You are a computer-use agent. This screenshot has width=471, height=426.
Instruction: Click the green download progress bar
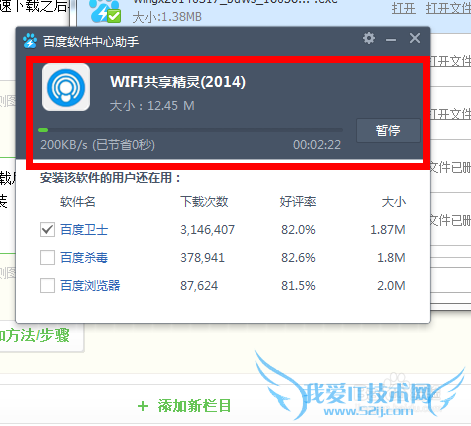click(190, 130)
